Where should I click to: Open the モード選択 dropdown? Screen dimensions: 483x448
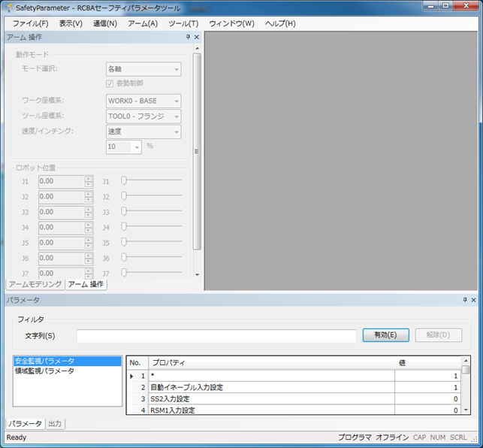coord(143,69)
